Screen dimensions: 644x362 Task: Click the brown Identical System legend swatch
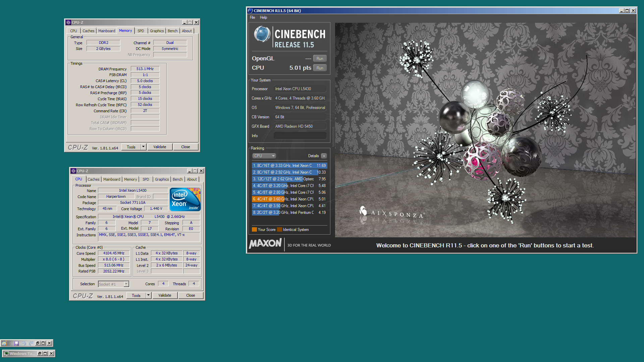pyautogui.click(x=279, y=230)
